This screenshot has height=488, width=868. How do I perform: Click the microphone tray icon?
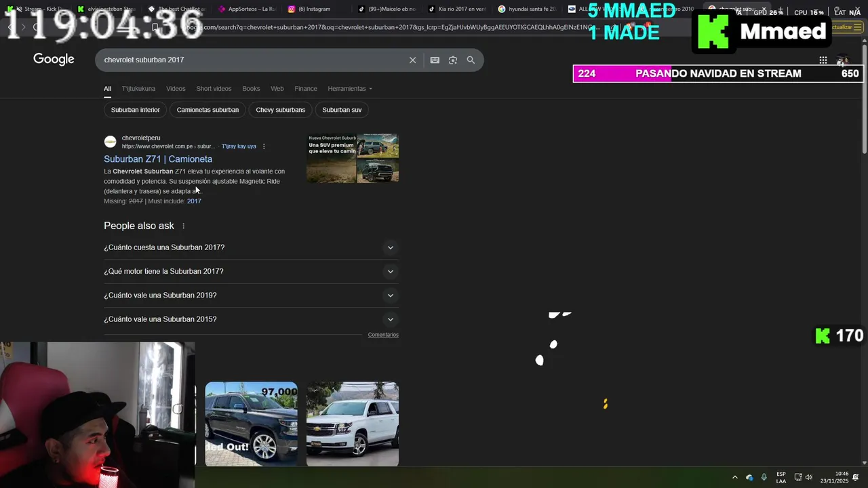point(764,477)
